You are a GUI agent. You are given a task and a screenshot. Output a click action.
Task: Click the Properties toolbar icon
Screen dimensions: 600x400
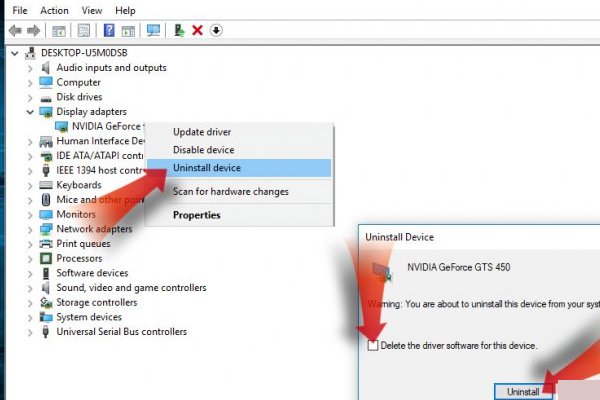point(84,30)
